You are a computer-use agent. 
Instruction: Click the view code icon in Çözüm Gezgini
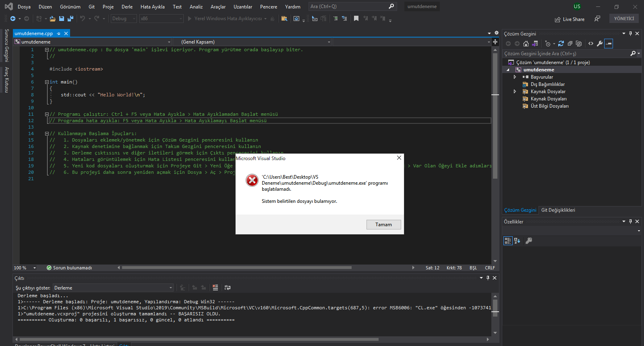tap(591, 44)
